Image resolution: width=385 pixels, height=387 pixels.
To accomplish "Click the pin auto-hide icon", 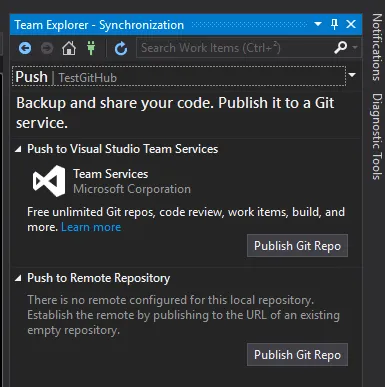I will click(x=334, y=24).
